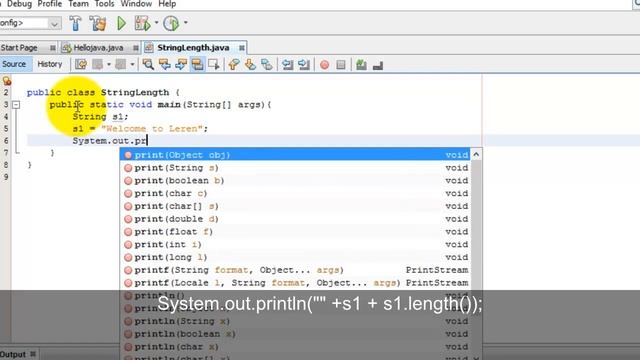Open the Back history dropdown arrow
The width and height of the screenshot is (640, 360).
(109, 64)
